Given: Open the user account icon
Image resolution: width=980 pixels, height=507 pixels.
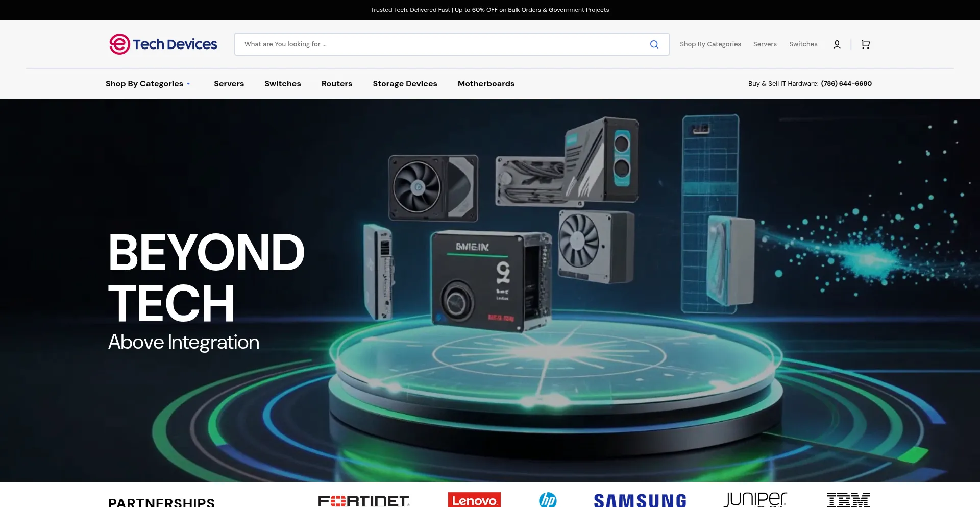Looking at the screenshot, I should pos(837,44).
